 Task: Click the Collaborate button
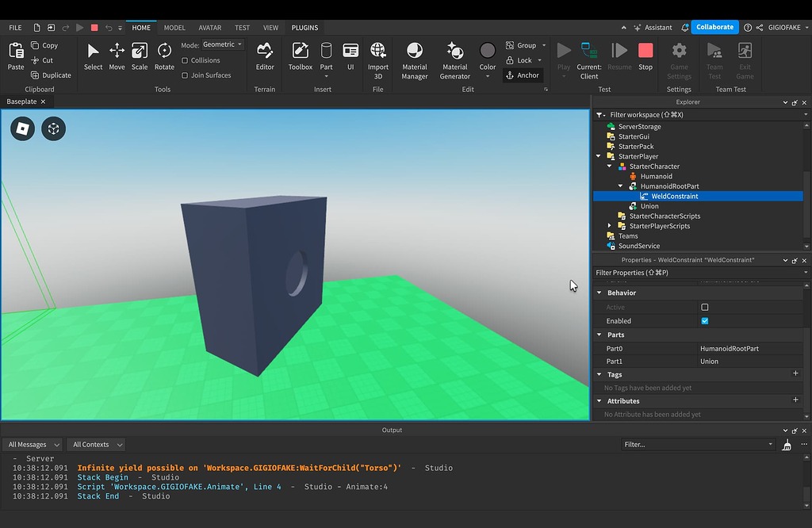click(714, 27)
